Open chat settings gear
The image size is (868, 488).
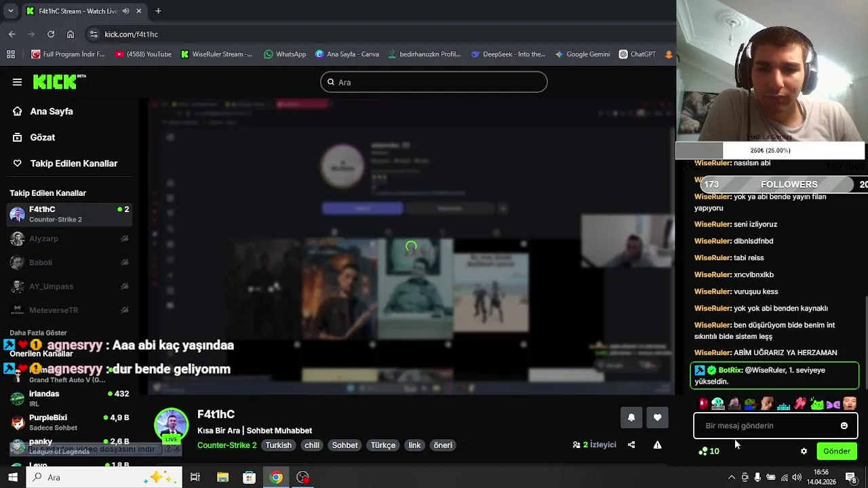coord(804,451)
